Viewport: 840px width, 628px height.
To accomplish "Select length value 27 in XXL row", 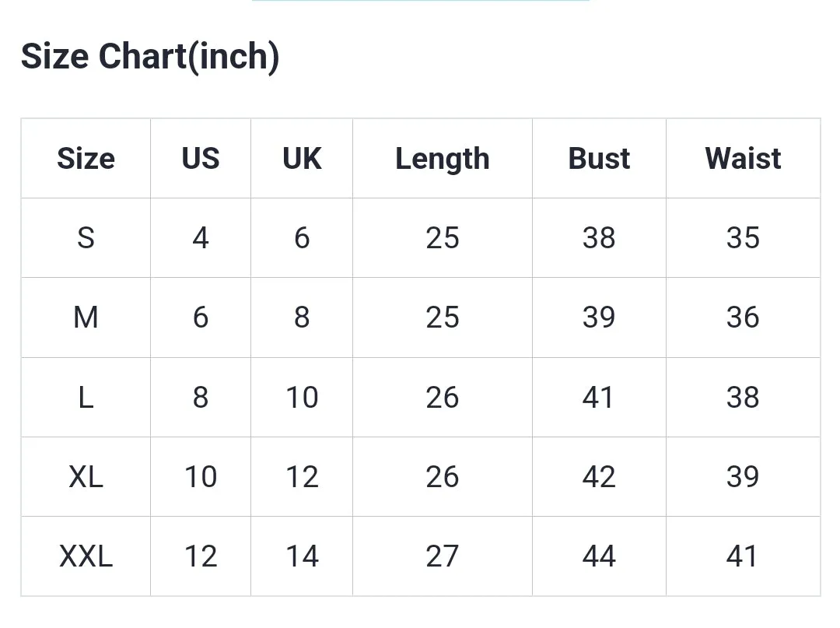I will click(443, 556).
